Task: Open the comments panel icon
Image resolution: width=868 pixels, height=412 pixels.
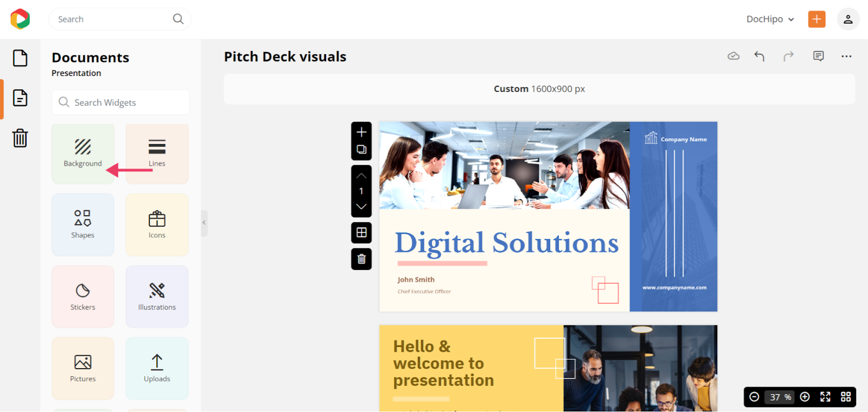Action: 818,56
